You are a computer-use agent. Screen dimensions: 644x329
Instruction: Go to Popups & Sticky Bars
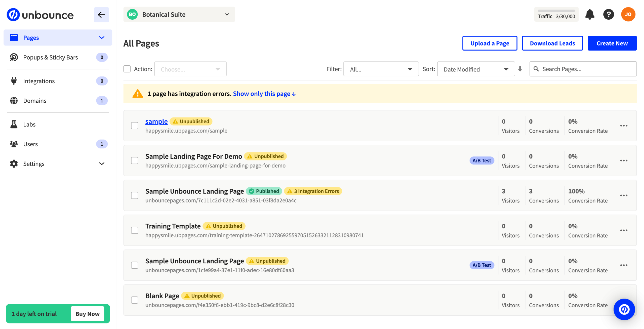coord(50,57)
